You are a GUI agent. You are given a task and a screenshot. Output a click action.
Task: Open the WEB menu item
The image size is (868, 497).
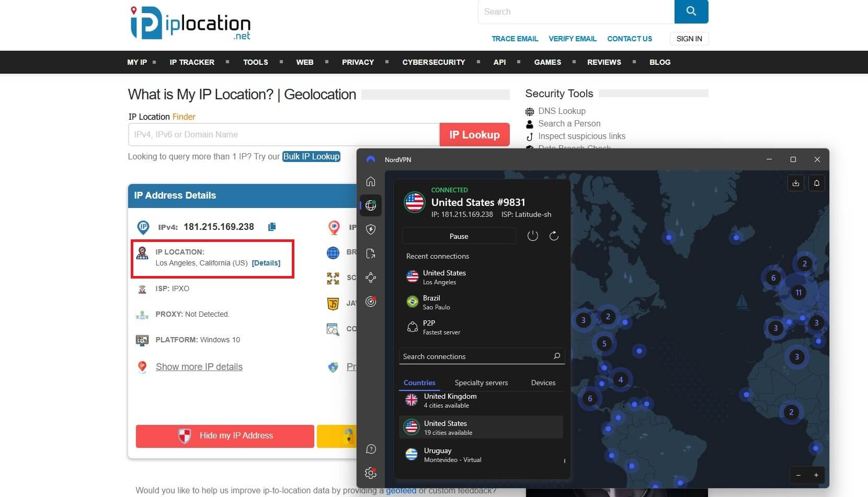pyautogui.click(x=305, y=62)
